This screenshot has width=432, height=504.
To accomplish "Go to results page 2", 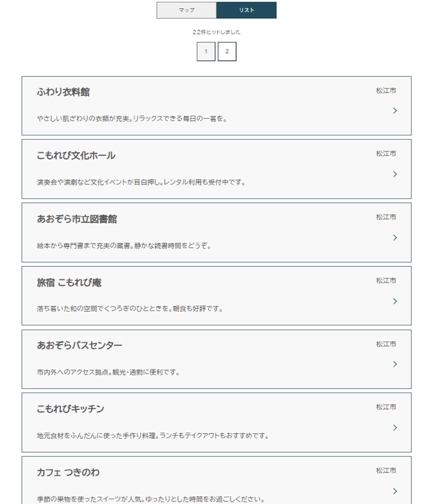I will tap(227, 51).
